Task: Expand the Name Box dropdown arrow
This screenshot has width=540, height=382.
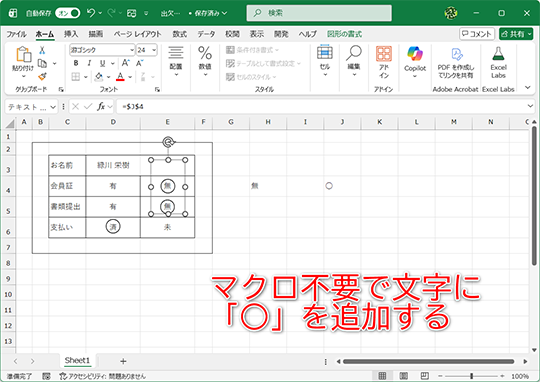Action: 53,107
